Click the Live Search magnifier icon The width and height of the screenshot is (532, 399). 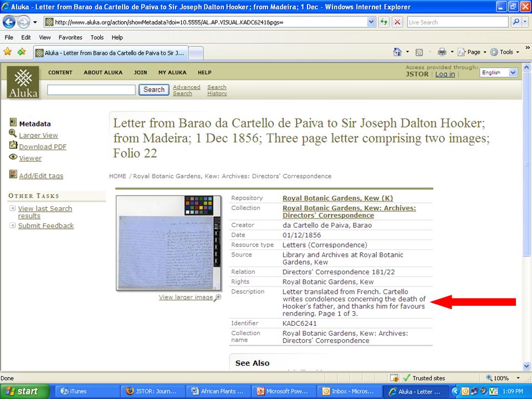tap(516, 22)
